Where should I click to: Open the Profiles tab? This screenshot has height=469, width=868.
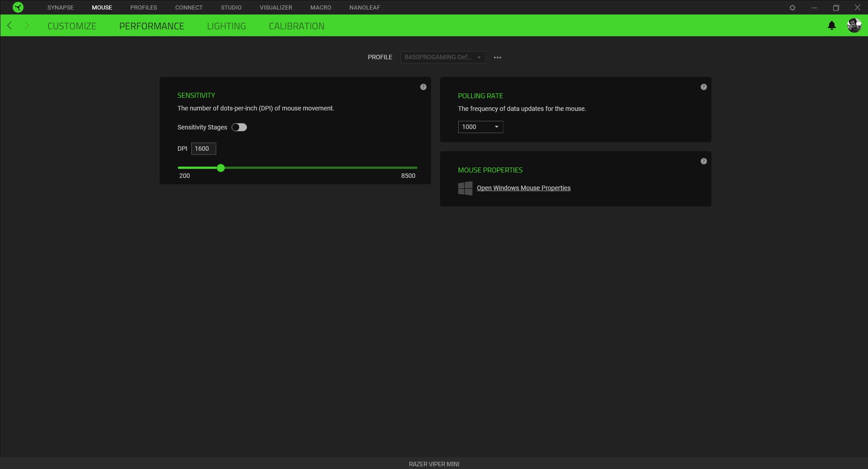144,8
